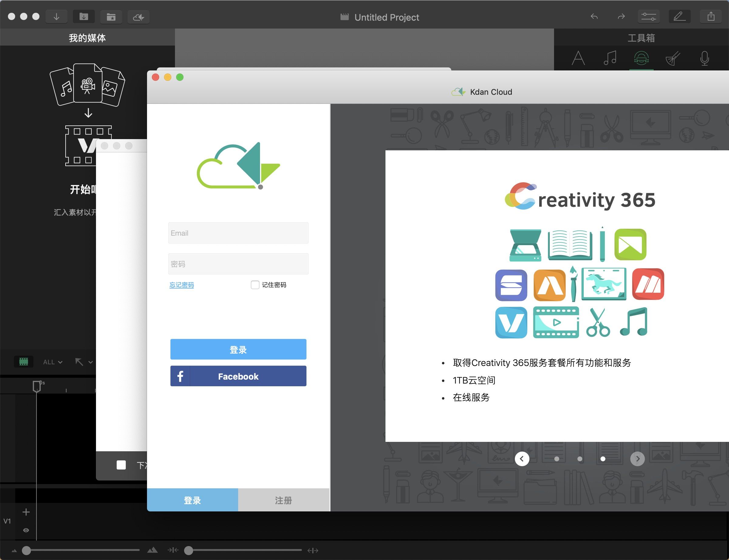729x560 pixels.
Task: Click the Untitled Project title
Action: click(x=387, y=17)
